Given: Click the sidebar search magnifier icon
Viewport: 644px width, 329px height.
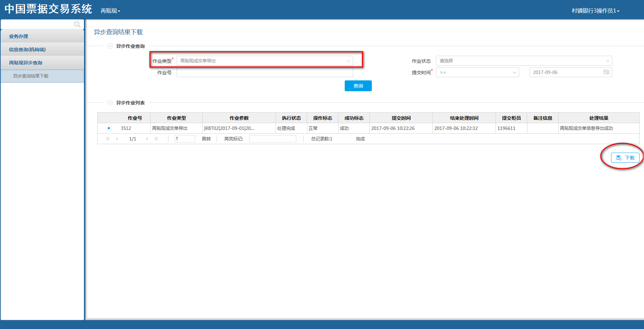Looking at the screenshot, I should click(x=77, y=24).
